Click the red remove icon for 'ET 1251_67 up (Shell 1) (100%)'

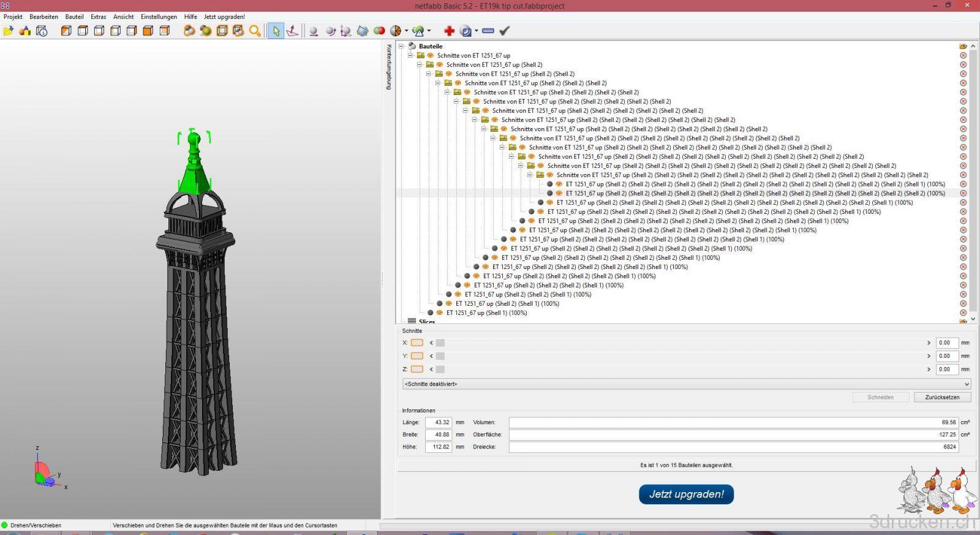coord(963,313)
